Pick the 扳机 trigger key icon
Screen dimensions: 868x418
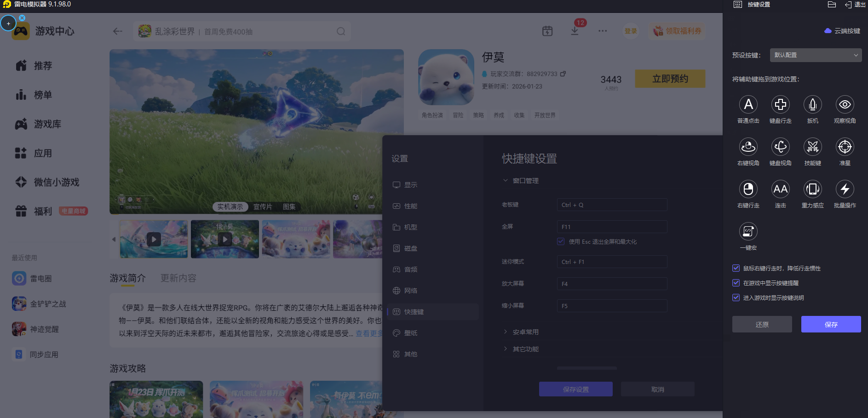click(x=813, y=104)
